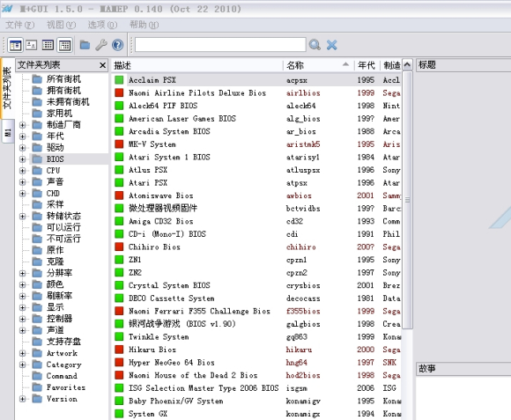Sort by the 制造 column header
Viewport: 511px width, 420px height.
(x=391, y=65)
